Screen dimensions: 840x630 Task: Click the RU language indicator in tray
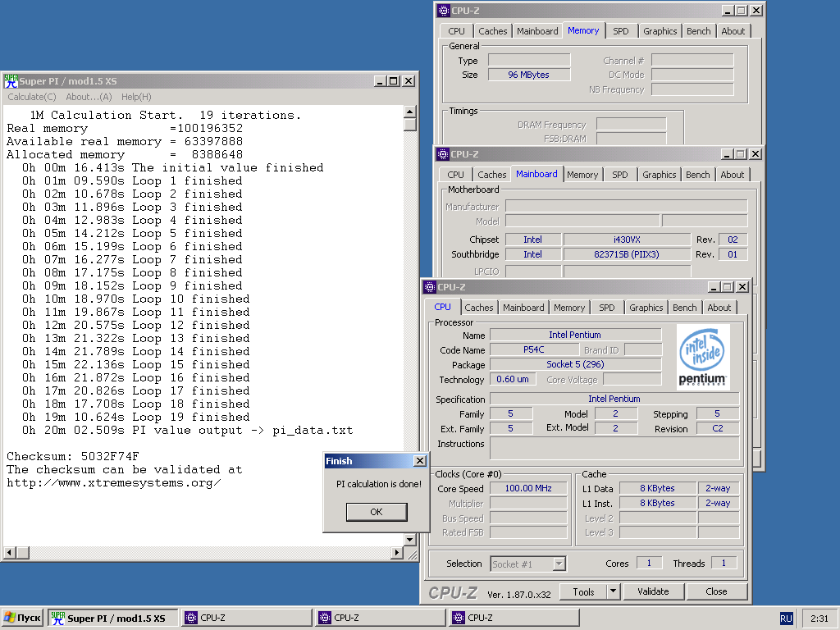click(786, 618)
